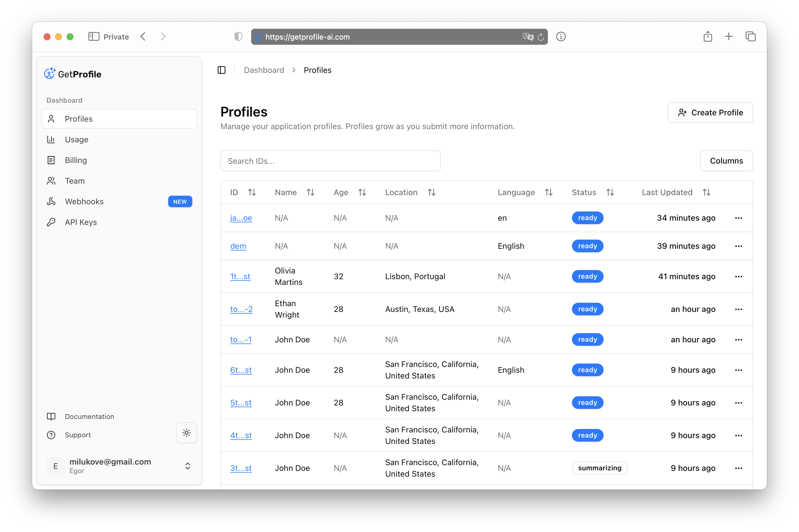
Task: Expand the milukove@gmail.com account switcher
Action: (x=187, y=466)
